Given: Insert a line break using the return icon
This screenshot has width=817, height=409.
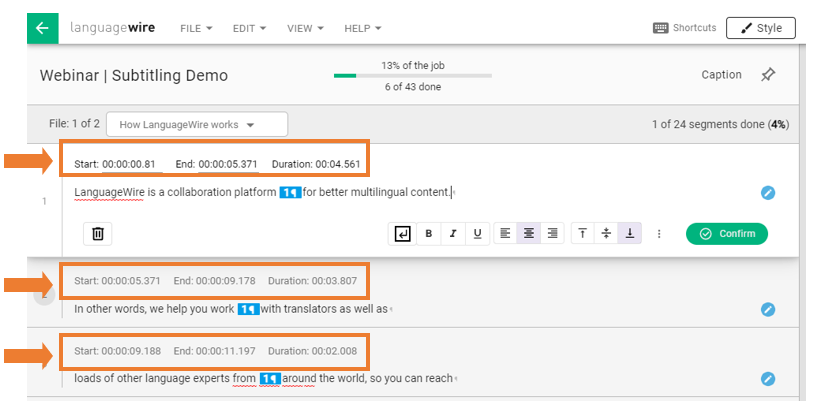Looking at the screenshot, I should (x=402, y=234).
